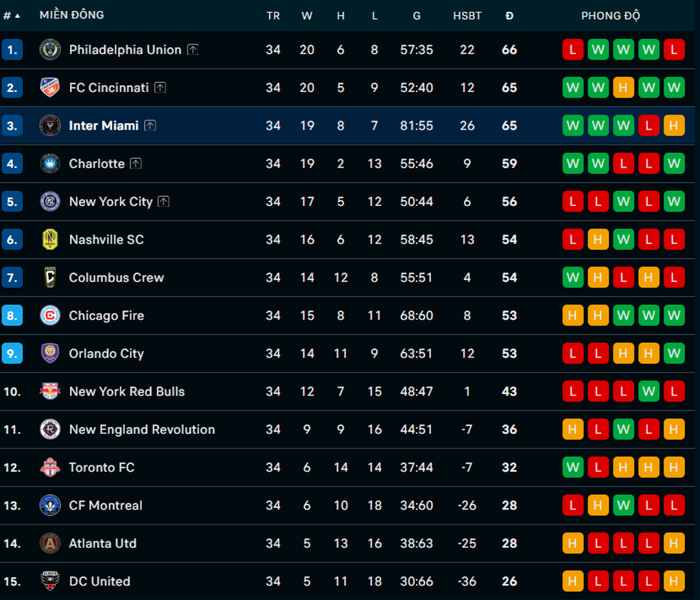The height and width of the screenshot is (600, 700).
Task: Click the DC United club logo
Action: tap(50, 581)
